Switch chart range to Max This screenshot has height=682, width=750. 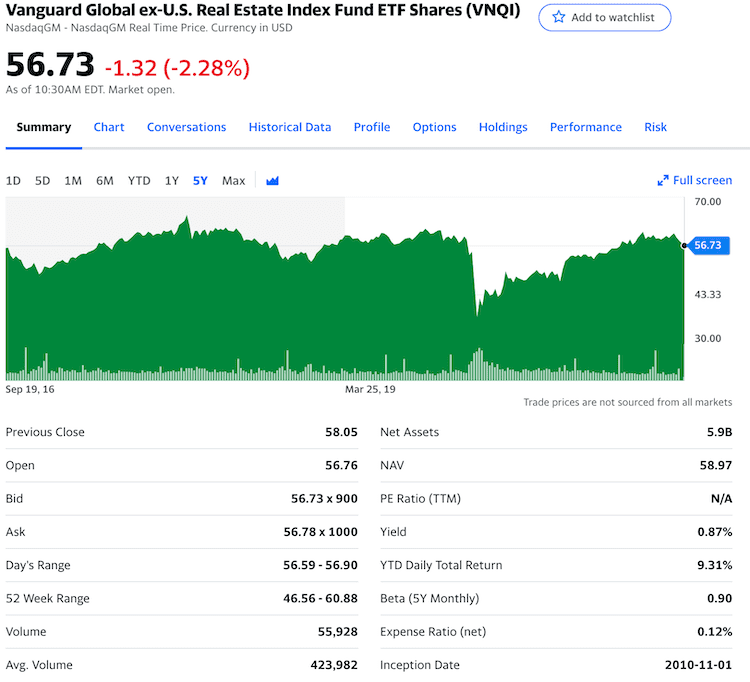point(233,181)
